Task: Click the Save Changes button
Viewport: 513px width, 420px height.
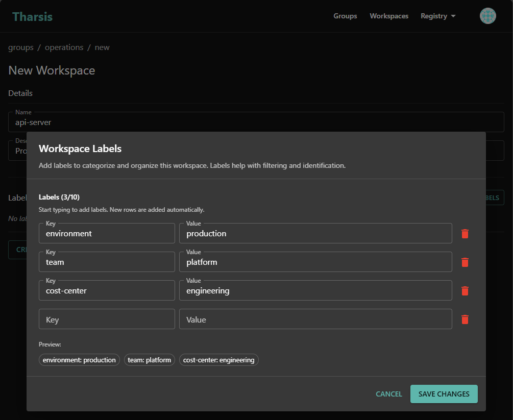Action: tap(444, 393)
